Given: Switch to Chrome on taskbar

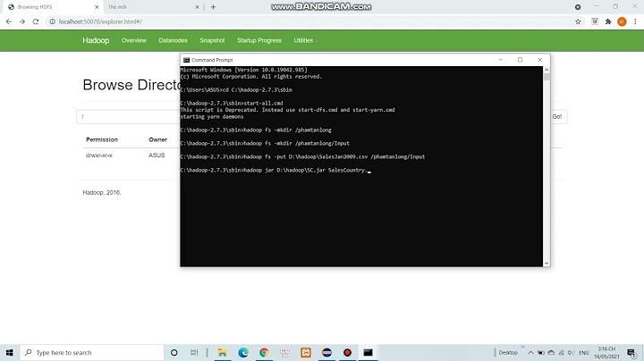Looking at the screenshot, I should pyautogui.click(x=264, y=352).
